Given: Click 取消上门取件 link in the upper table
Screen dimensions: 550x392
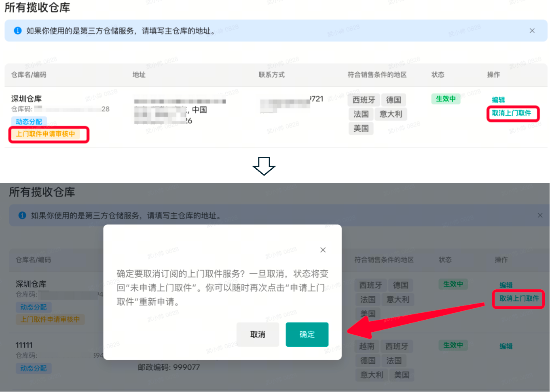Looking at the screenshot, I should pos(512,113).
